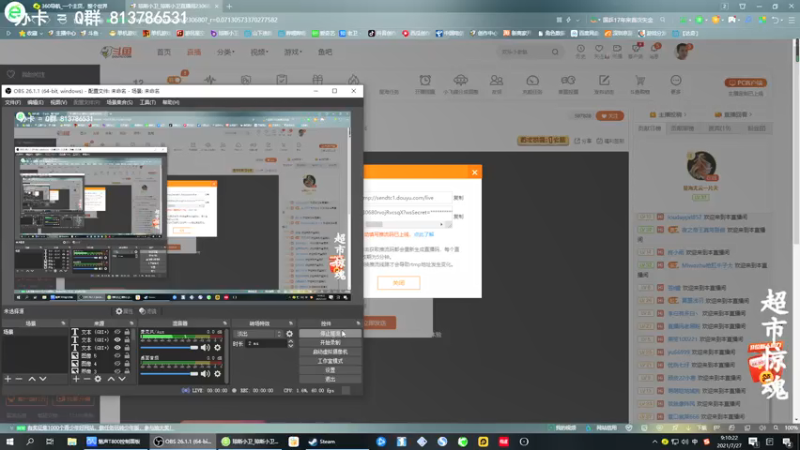This screenshot has height=450, width=800.
Task: Open OBS 编辑(E) menu
Action: [x=35, y=103]
